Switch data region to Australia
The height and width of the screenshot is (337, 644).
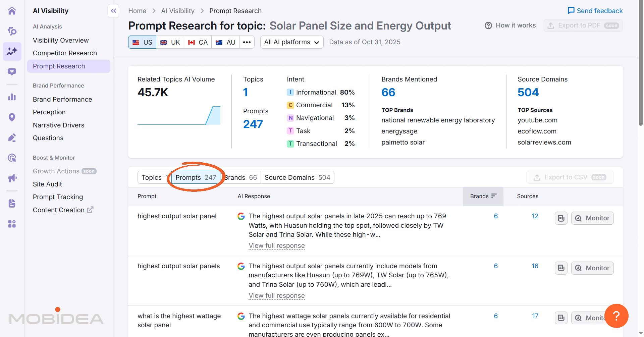click(x=225, y=42)
